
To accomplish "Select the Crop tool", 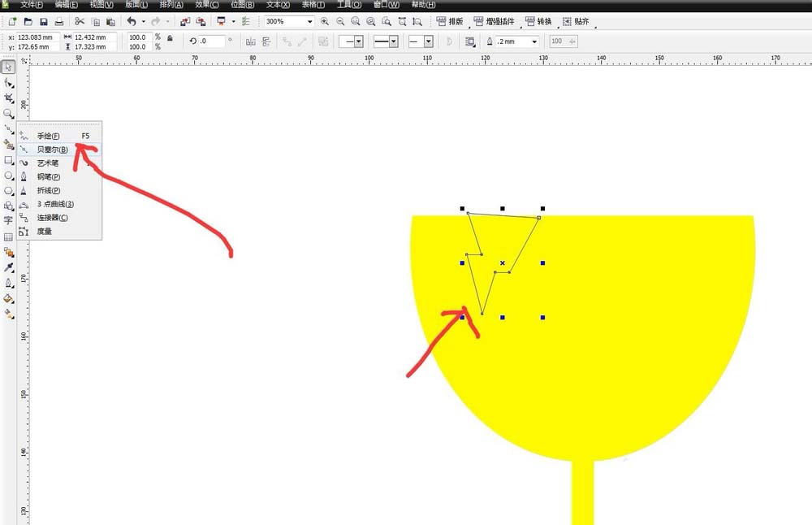I will pos(8,98).
